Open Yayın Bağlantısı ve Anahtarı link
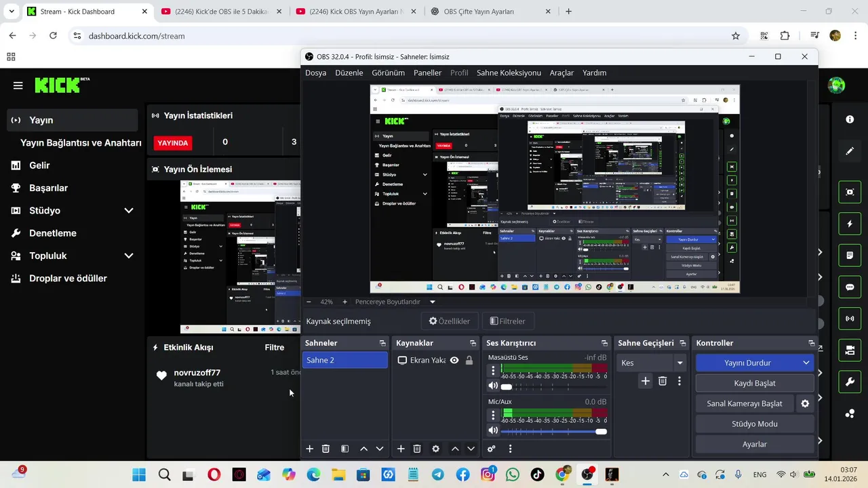 coord(81,142)
